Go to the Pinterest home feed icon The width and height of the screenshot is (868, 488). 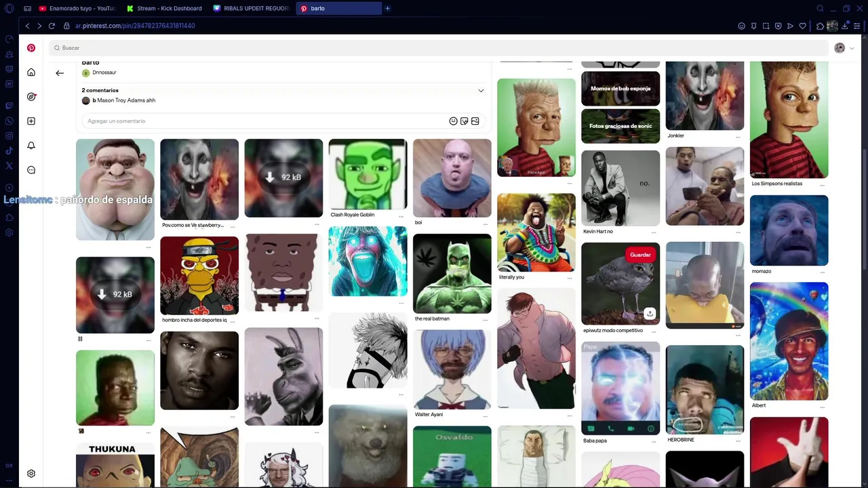tap(31, 73)
